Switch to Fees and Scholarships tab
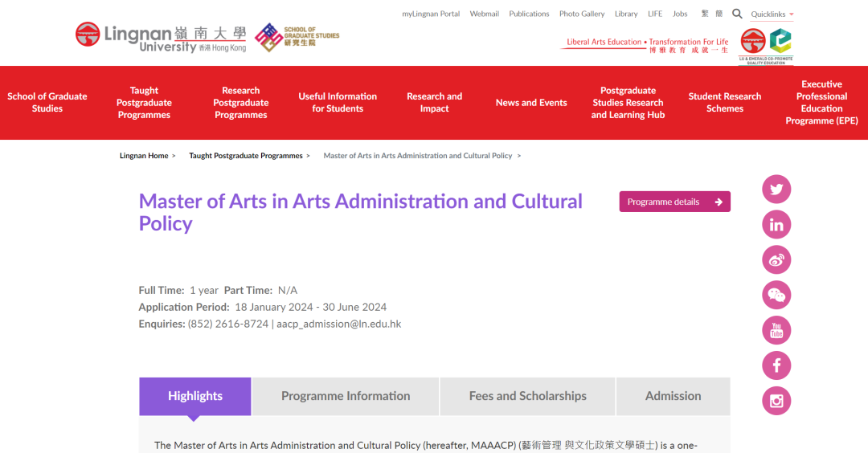This screenshot has height=453, width=868. pyautogui.click(x=527, y=396)
